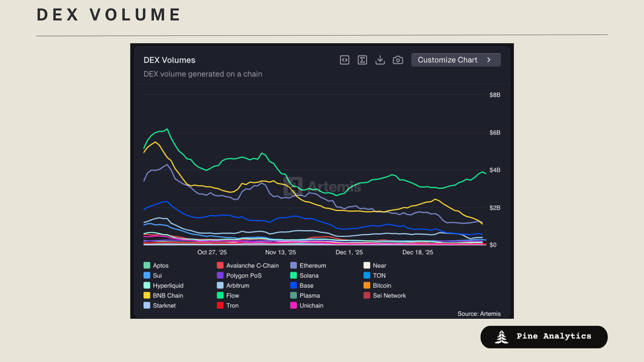Click the Source: Artemis text
Viewport: 644px width, 362px height.
click(479, 314)
